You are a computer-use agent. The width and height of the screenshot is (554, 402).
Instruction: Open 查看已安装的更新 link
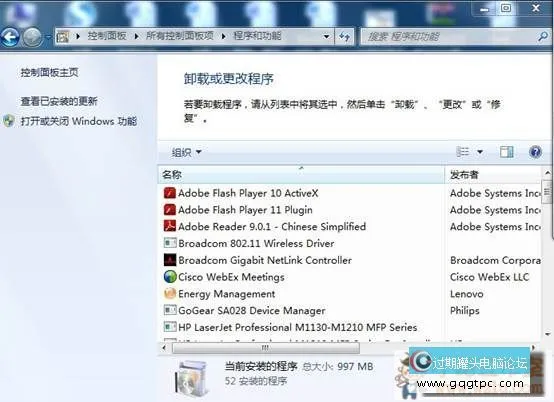[x=59, y=101]
